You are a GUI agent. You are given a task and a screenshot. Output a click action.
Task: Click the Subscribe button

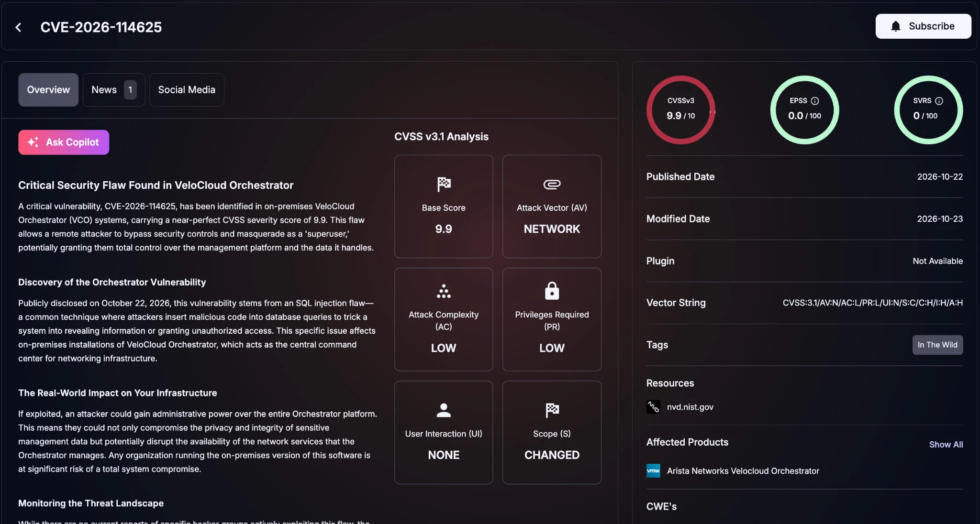click(x=923, y=26)
